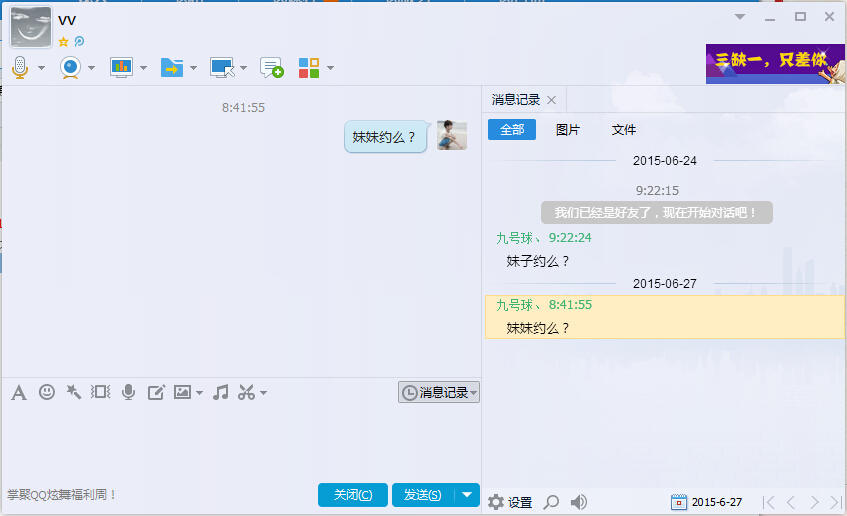This screenshot has width=847, height=516.
Task: Click the VV contact name
Action: point(67,21)
